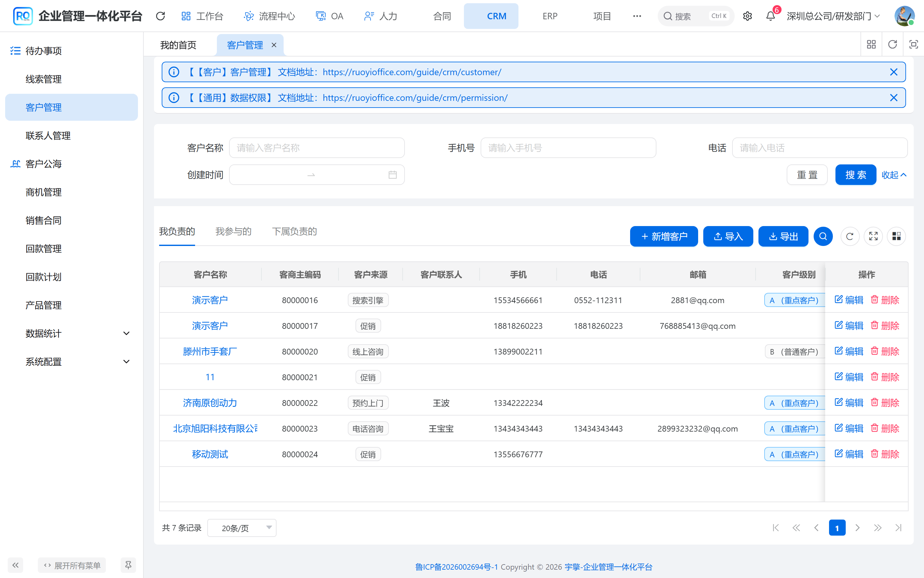Screen dimensions: 924x578
Task: Collapse the search form via 收起
Action: tap(894, 175)
